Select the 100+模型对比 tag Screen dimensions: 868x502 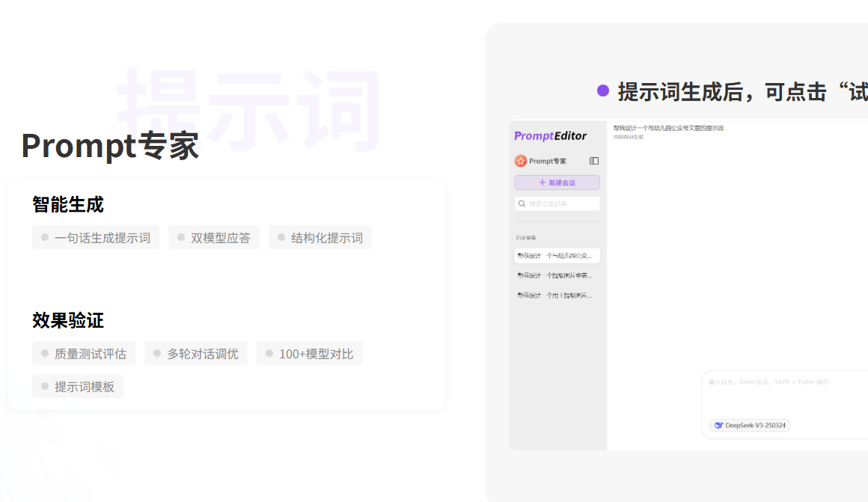click(310, 354)
